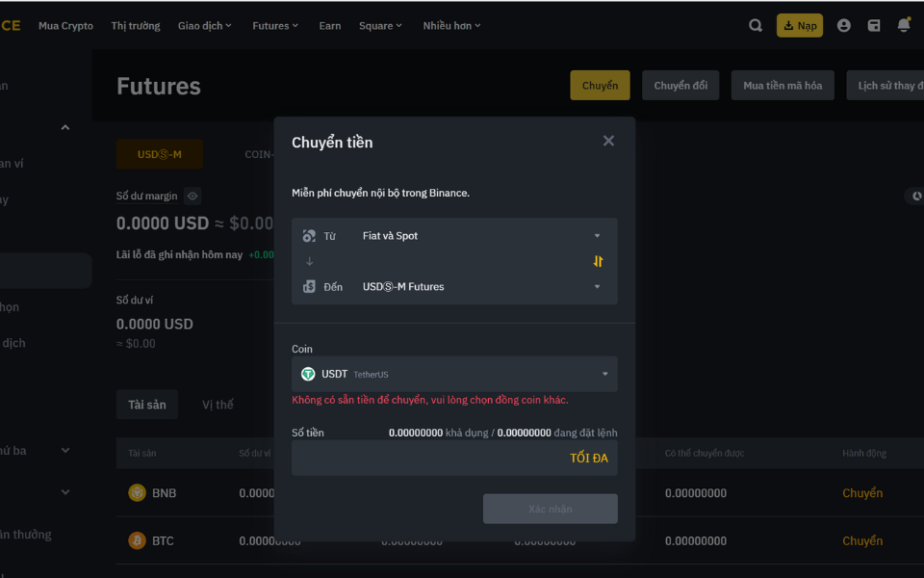Viewport: 924px width, 578px height.
Task: Click the Nạp deposit button
Action: click(799, 25)
